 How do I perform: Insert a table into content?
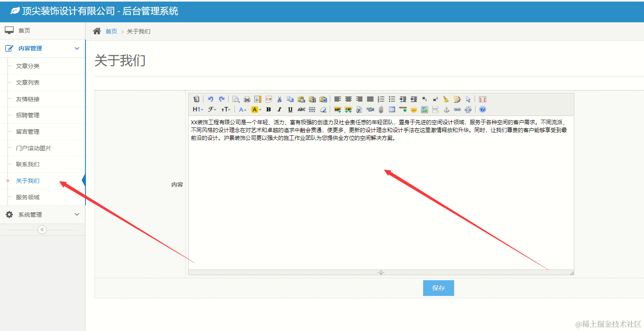click(392, 109)
